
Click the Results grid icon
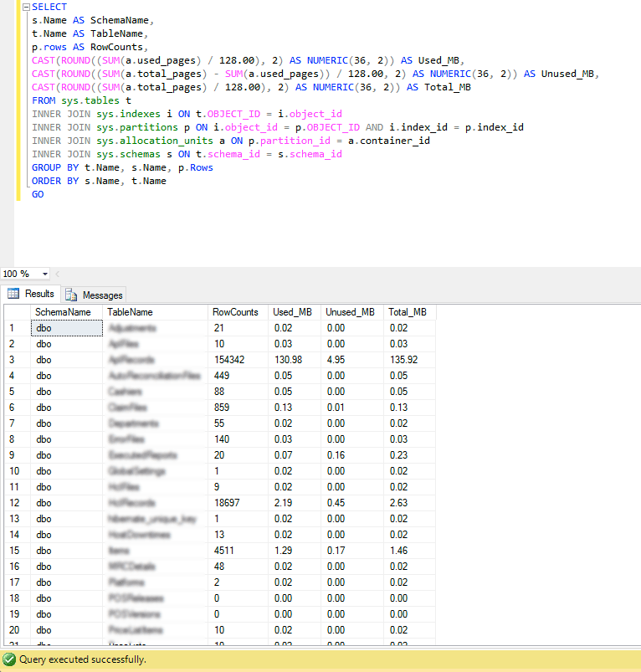point(13,294)
